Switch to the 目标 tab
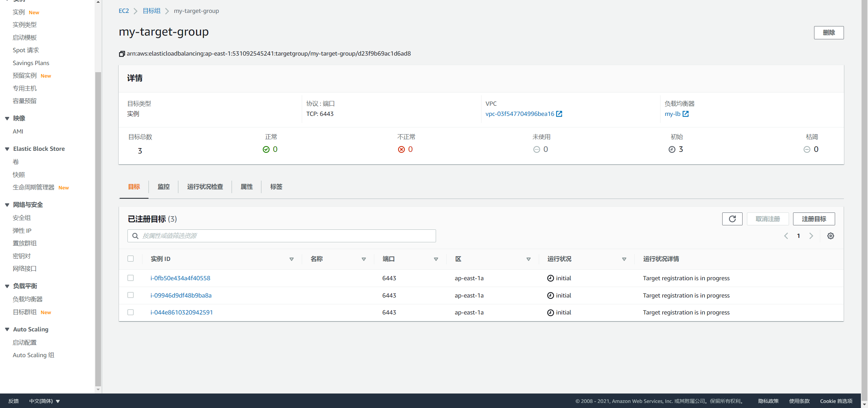868x408 pixels. [x=134, y=187]
